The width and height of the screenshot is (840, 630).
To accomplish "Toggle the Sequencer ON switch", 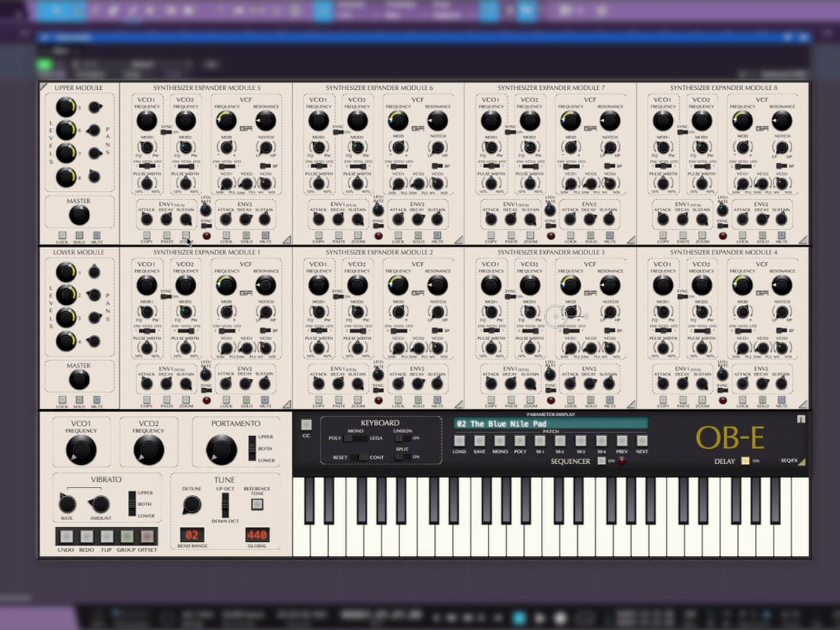I will [602, 461].
